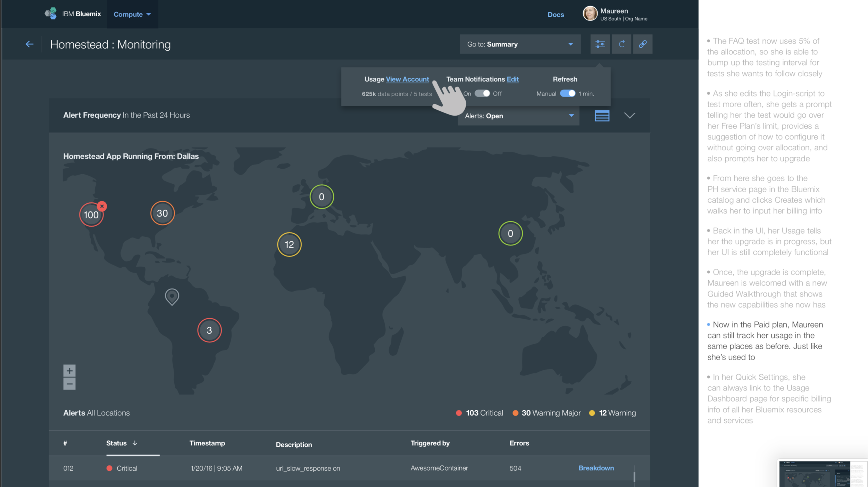Screen dimensions: 868x487
Task: Zoom in on map with plus
Action: click(x=69, y=371)
